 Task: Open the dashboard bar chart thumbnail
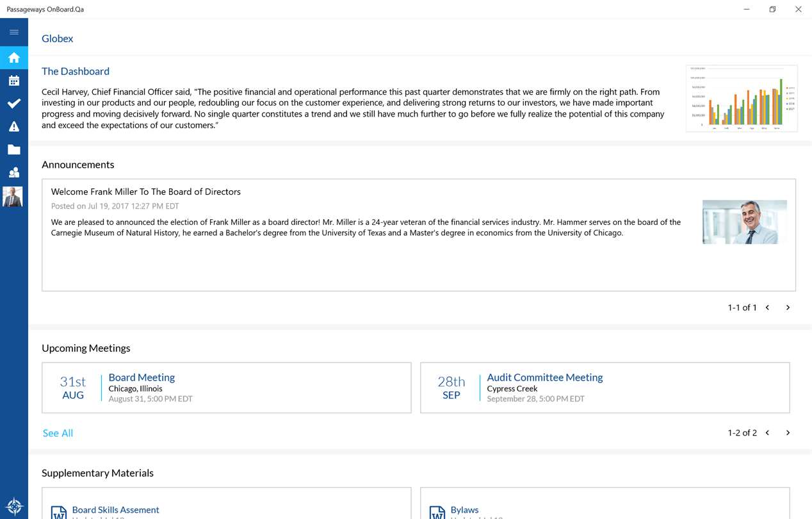(x=742, y=98)
